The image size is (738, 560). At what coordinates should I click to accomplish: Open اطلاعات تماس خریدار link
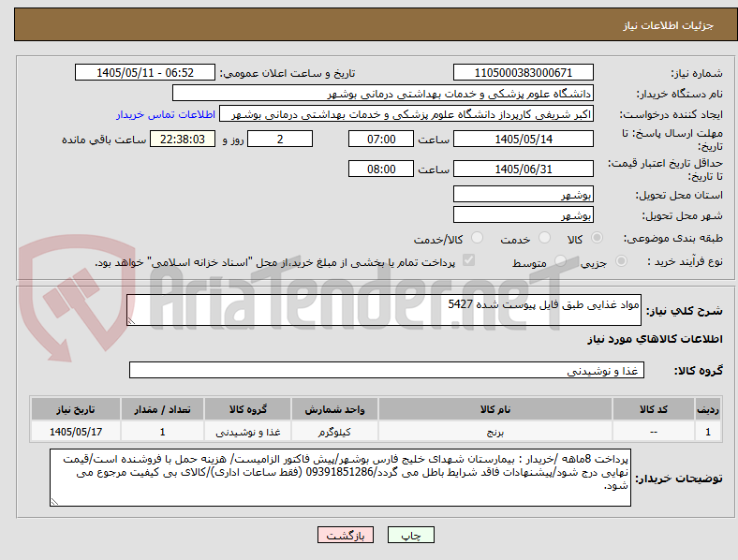pos(166,114)
